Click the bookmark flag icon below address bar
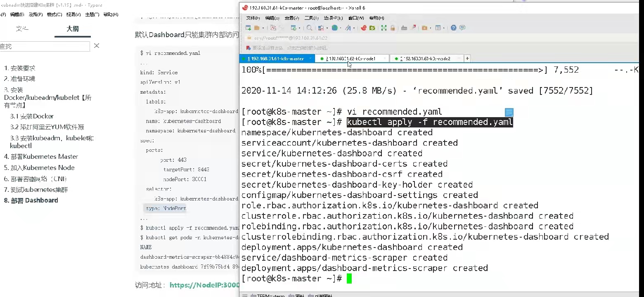This screenshot has height=297, width=644. pyautogui.click(x=249, y=48)
